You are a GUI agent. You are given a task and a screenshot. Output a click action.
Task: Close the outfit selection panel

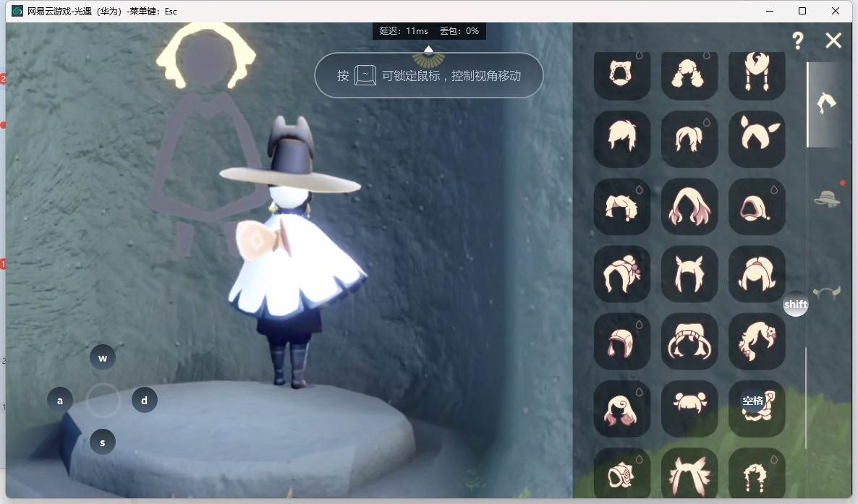[x=833, y=40]
